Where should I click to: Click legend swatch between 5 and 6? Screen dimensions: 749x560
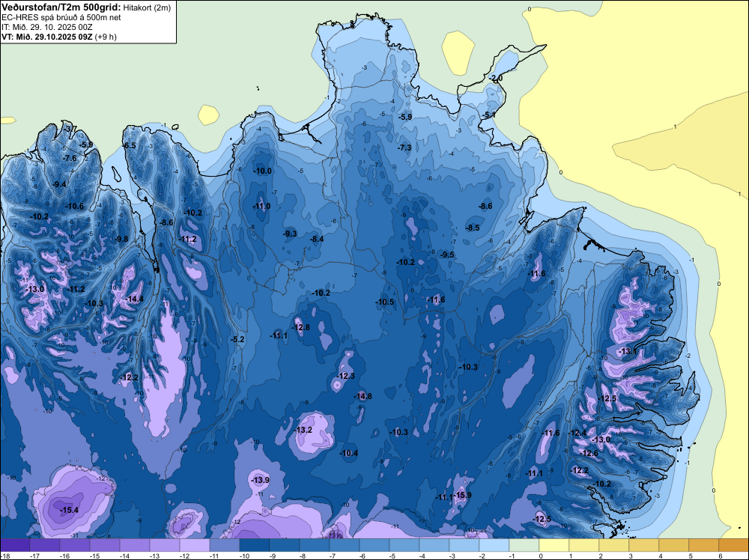(x=703, y=545)
